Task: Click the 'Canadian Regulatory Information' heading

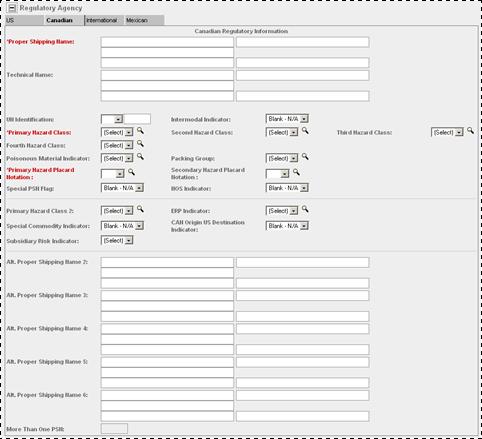Action: pyautogui.click(x=241, y=31)
